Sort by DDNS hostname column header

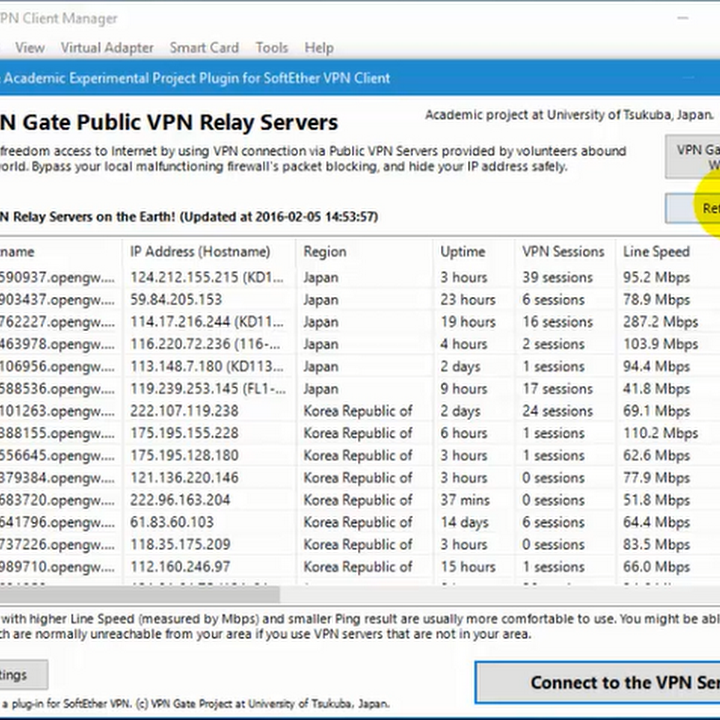[x=61, y=252]
